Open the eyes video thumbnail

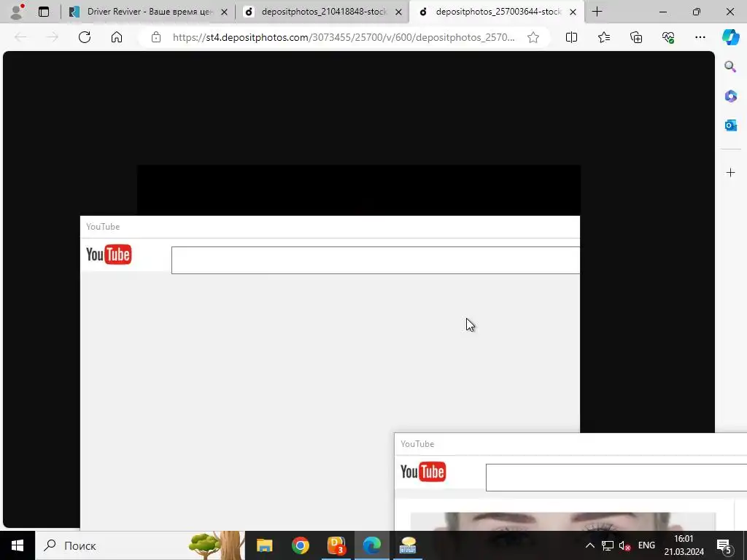pos(563,521)
